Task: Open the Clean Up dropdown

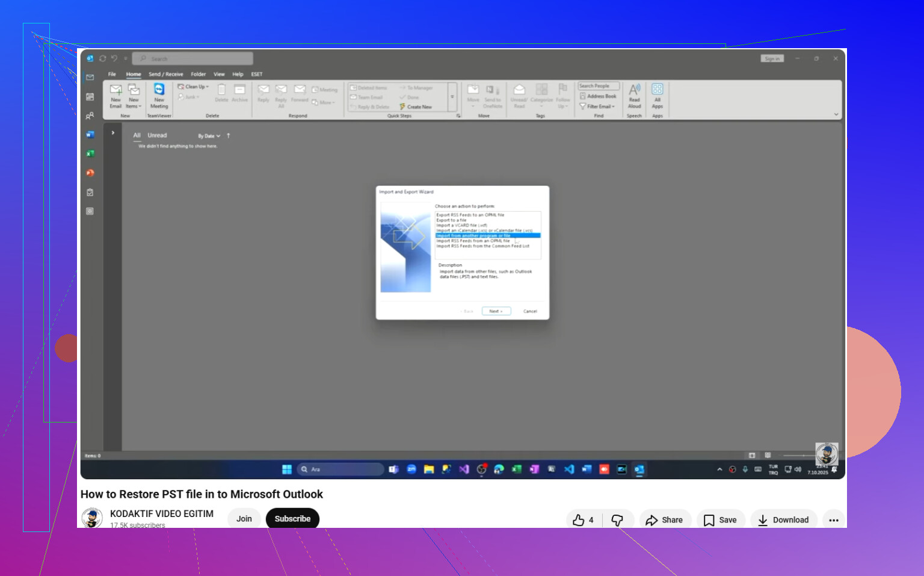Action: pyautogui.click(x=193, y=87)
